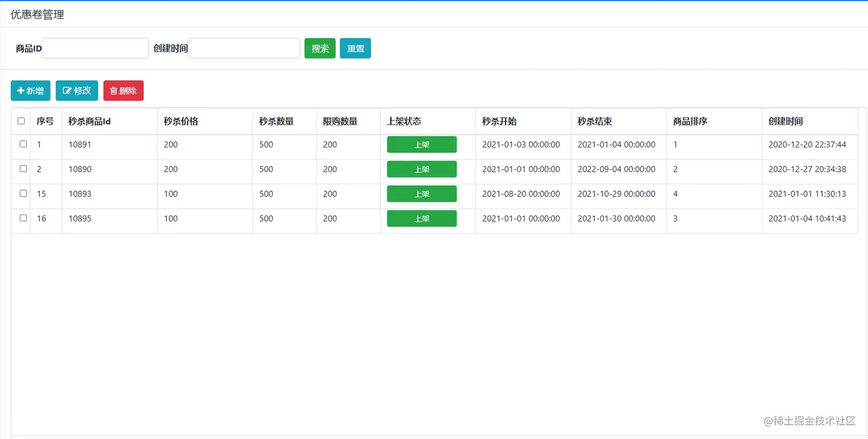The image size is (868, 439).
Task: Click the 重置 reset button
Action: 355,48
